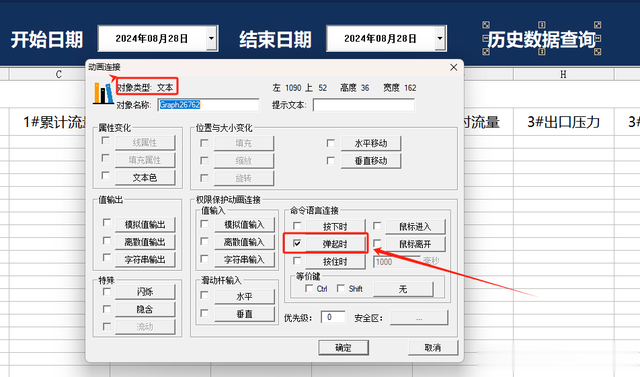The image size is (640, 377).
Task: Enable the 文本色 checkbox
Action: (105, 175)
